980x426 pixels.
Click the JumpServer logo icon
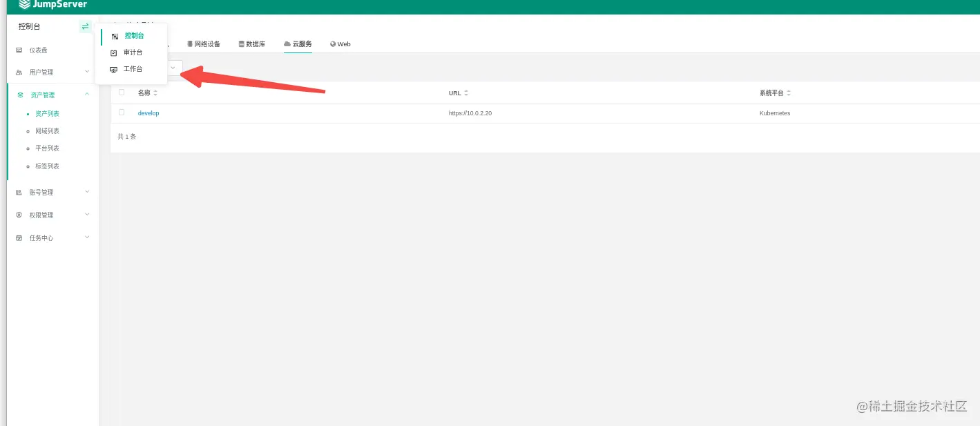click(x=24, y=4)
